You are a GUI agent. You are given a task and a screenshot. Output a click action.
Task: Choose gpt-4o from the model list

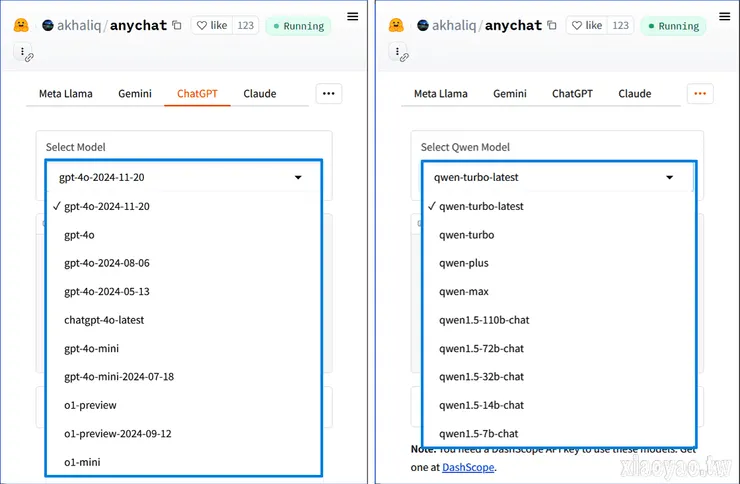click(184, 235)
